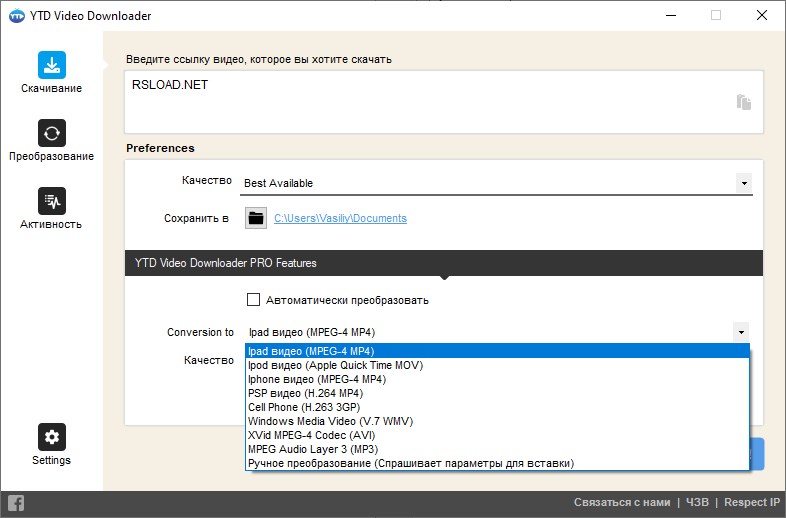Open the C:\Users\Vasiliy\Documents path link
786x518 pixels.
click(340, 218)
